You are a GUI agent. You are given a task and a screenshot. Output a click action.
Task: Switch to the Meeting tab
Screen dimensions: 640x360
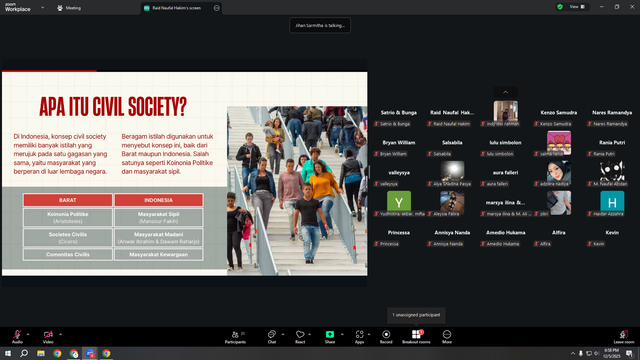click(x=69, y=8)
